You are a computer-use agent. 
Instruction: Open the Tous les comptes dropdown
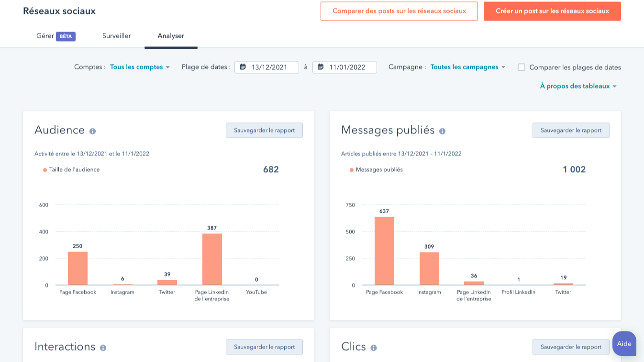[137, 67]
